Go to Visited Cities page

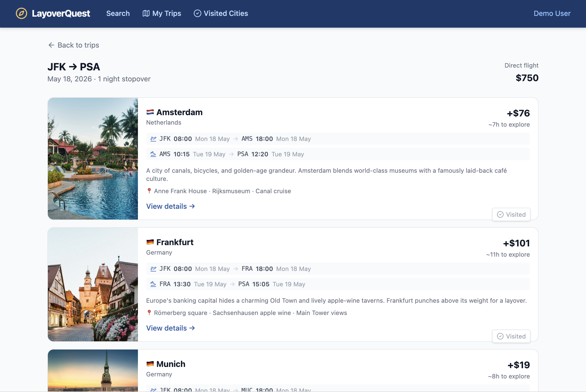[x=226, y=13]
